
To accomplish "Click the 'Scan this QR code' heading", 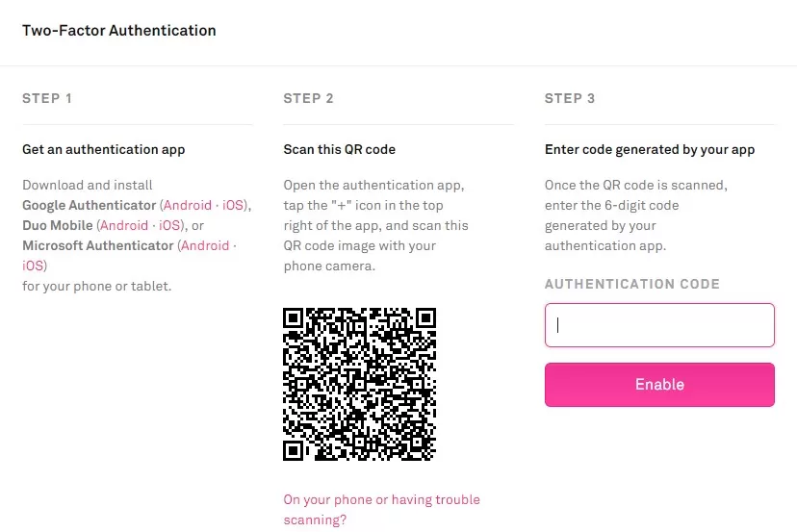I will [340, 149].
